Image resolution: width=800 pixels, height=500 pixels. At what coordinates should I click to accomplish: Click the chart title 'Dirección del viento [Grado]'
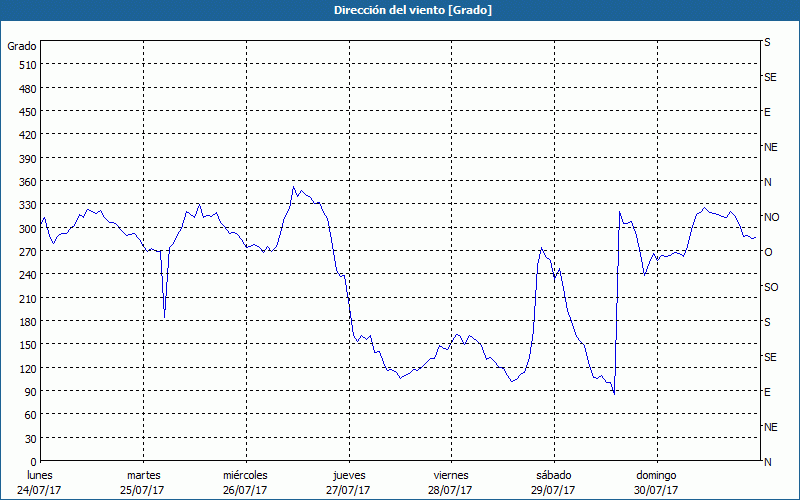[399, 10]
